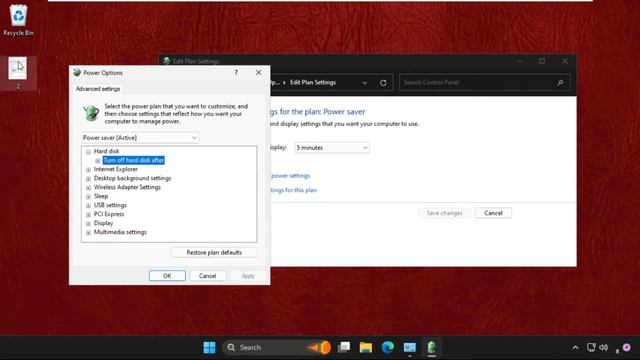Click Save changes in Edit Plan Settings
The width and height of the screenshot is (640, 360).
tap(444, 213)
